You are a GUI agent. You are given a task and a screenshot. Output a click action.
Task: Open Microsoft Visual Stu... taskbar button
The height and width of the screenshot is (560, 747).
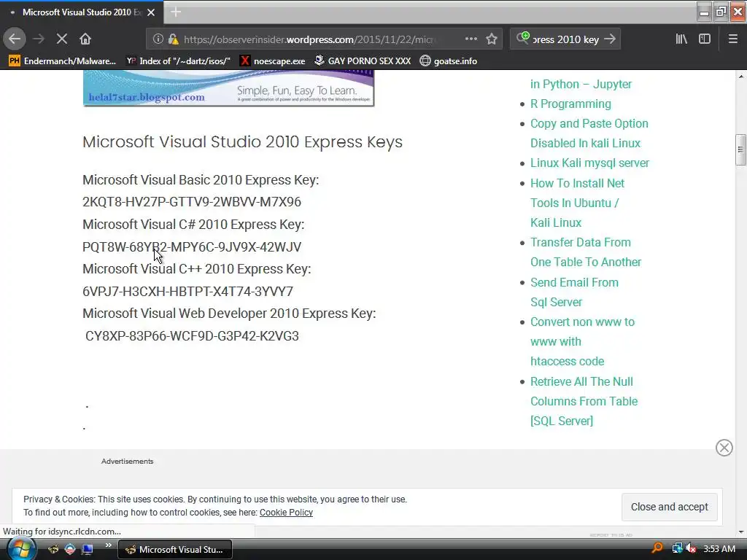point(175,550)
